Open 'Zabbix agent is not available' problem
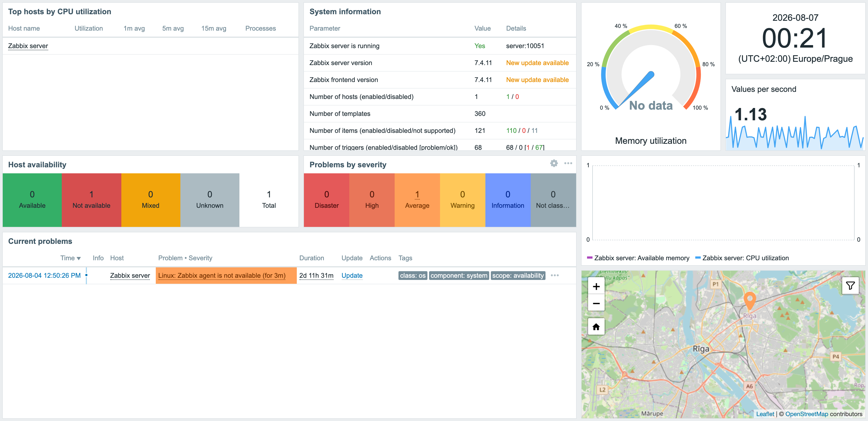This screenshot has width=868, height=421. (x=222, y=276)
